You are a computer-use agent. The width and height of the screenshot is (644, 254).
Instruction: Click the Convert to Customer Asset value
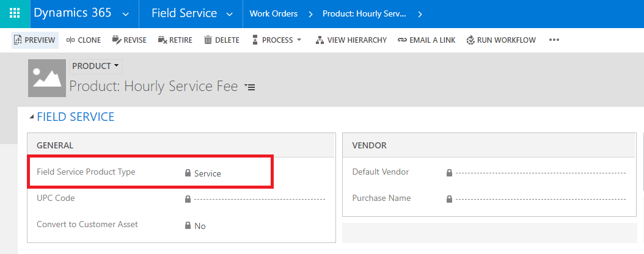click(x=200, y=226)
